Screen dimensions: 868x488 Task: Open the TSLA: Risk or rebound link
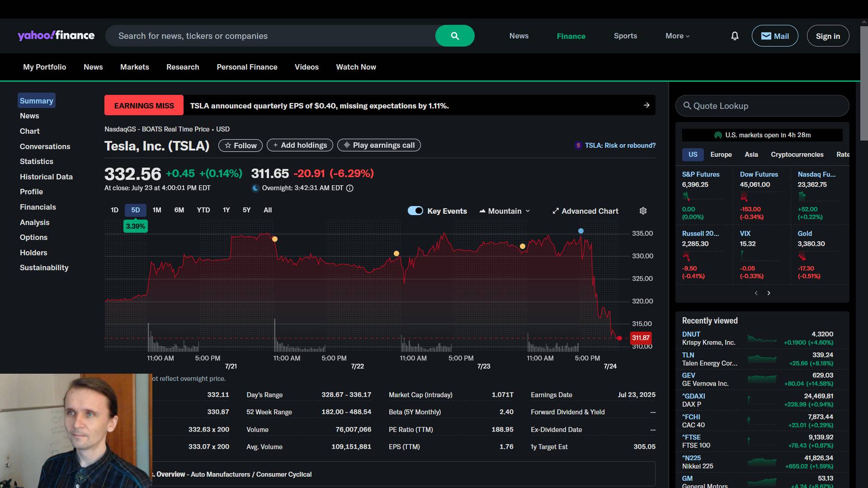(619, 145)
